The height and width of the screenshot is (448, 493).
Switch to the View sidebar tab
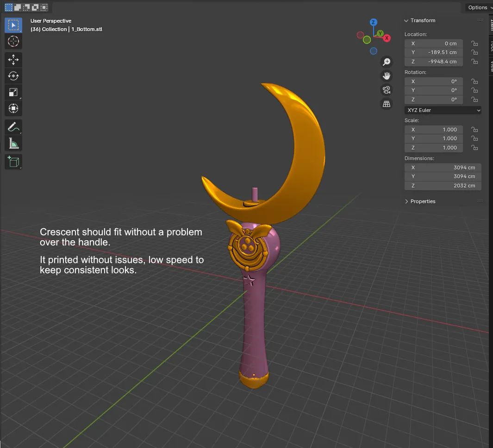(x=491, y=66)
